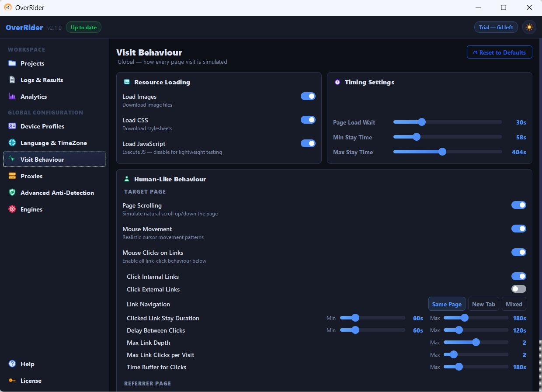542x392 pixels.
Task: Navigate to Proxies
Action: point(54,176)
